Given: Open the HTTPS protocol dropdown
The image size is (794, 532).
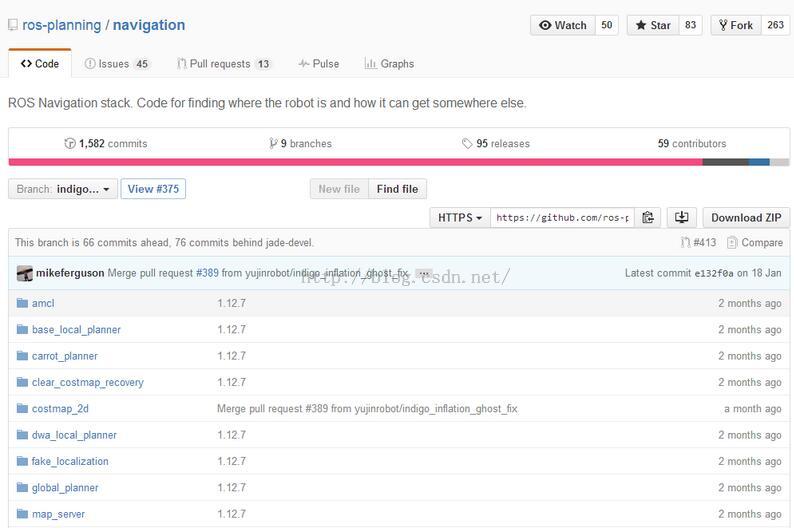Looking at the screenshot, I should (460, 218).
